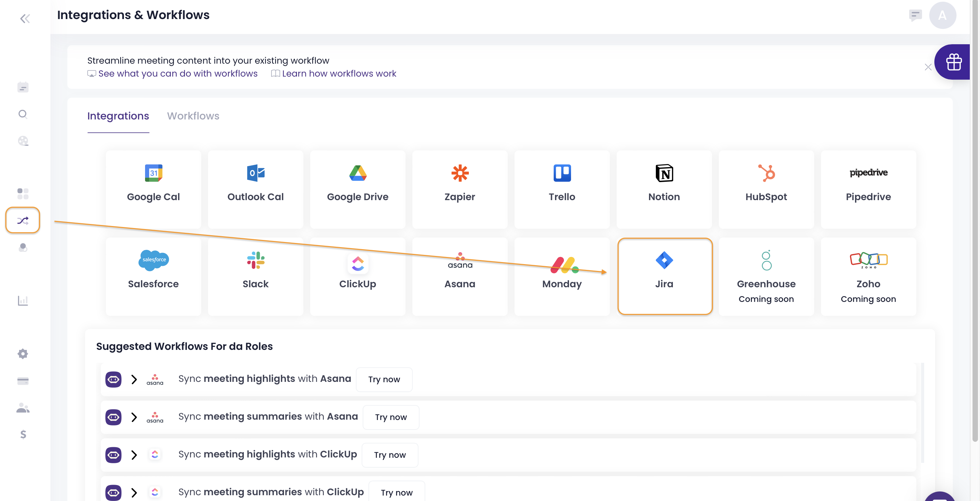Expand the Asana meeting highlights workflow chevron

pyautogui.click(x=134, y=379)
